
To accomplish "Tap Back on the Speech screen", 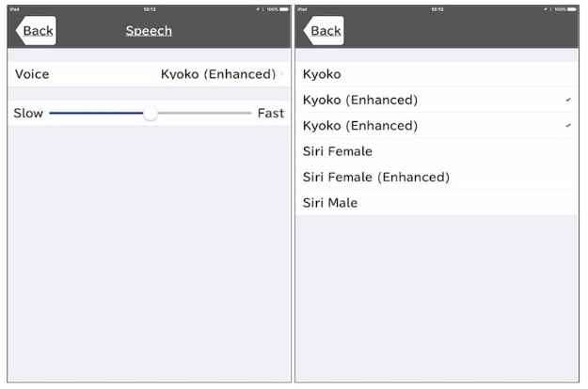I will click(36, 31).
